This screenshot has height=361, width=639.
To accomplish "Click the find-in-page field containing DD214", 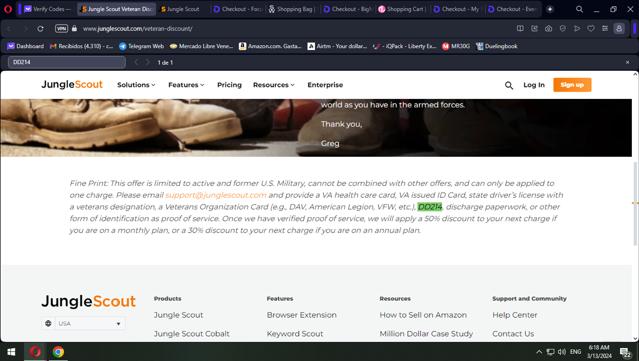I will click(x=66, y=62).
